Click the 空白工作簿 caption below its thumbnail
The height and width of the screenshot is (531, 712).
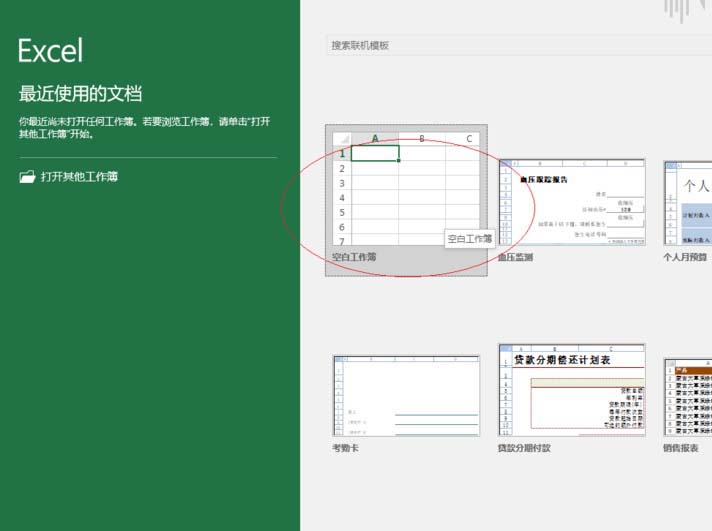(x=354, y=257)
